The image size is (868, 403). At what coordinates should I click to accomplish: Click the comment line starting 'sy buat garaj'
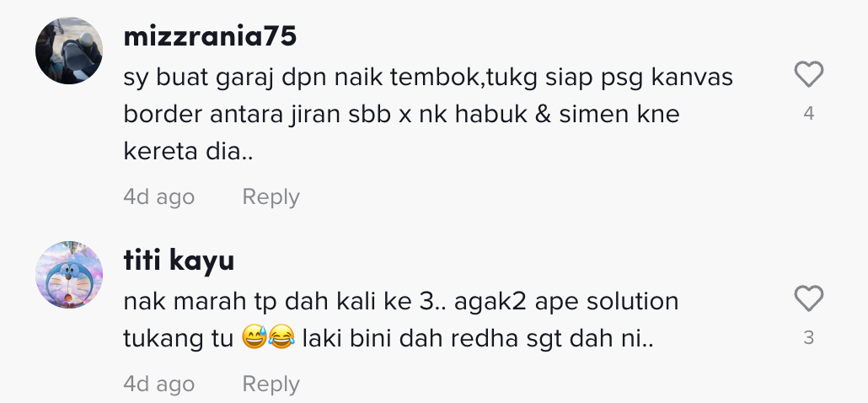pyautogui.click(x=428, y=78)
